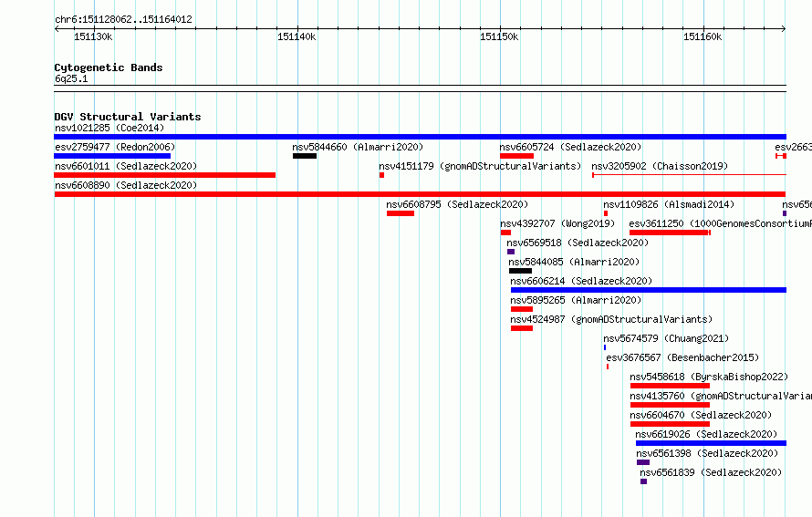Open nsv6608890 (Sedlazeck2020) label

(x=126, y=185)
